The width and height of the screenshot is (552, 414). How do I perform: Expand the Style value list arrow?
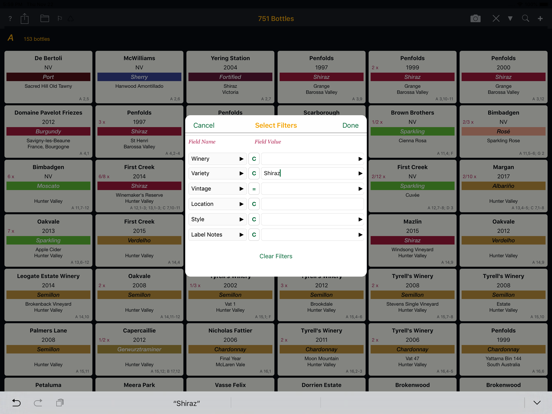coord(360,219)
